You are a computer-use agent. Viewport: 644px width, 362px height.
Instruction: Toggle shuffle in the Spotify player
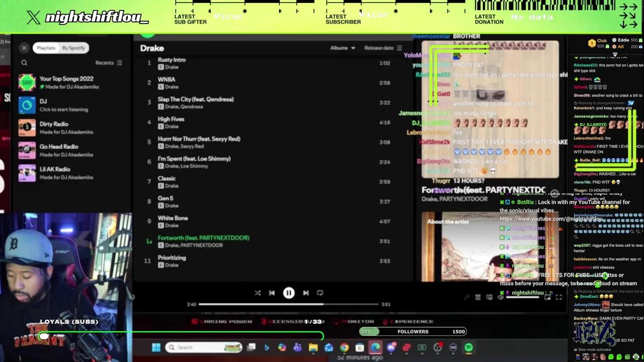point(258,293)
